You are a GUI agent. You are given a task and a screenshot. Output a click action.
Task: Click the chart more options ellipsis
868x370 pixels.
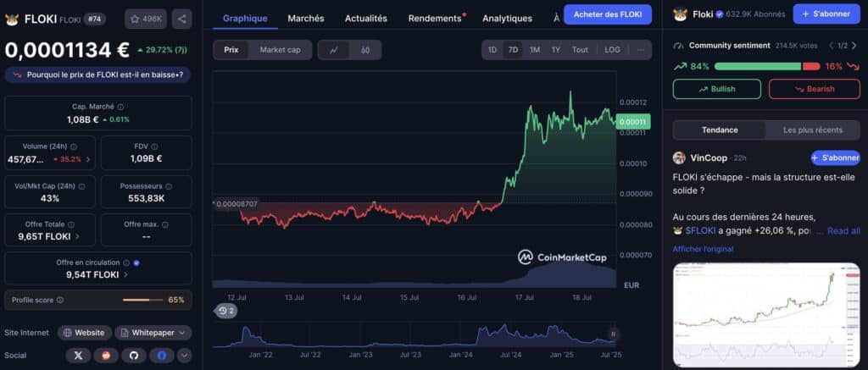pyautogui.click(x=641, y=50)
